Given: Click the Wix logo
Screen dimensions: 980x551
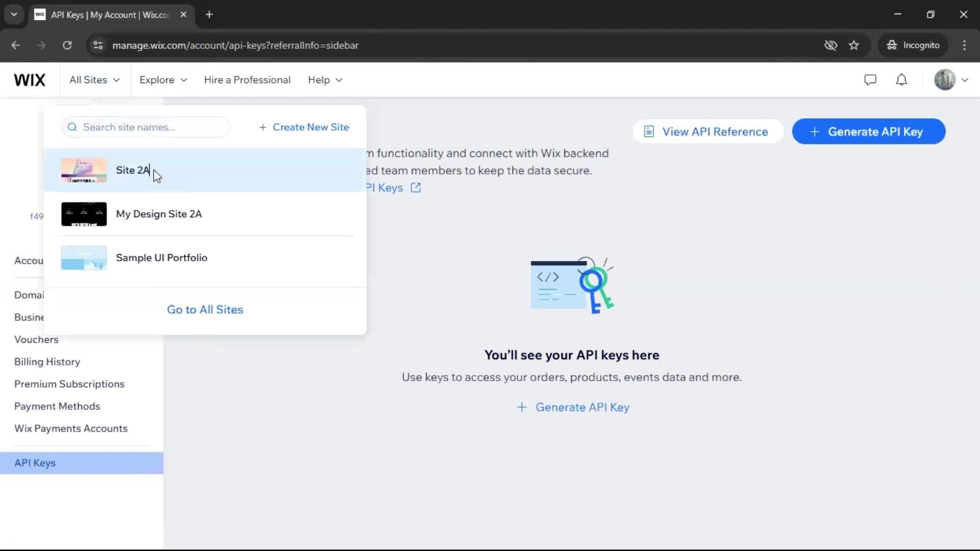Looking at the screenshot, I should (x=30, y=80).
